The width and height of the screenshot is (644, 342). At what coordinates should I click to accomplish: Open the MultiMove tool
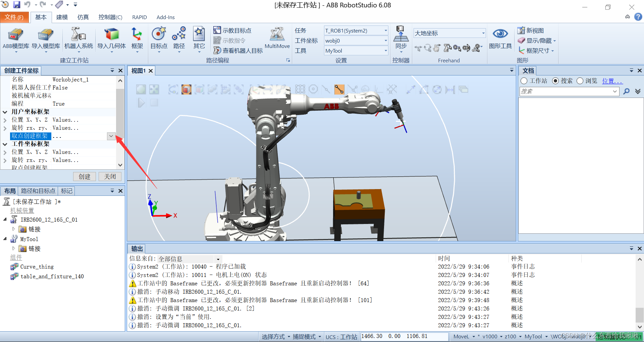coord(277,39)
